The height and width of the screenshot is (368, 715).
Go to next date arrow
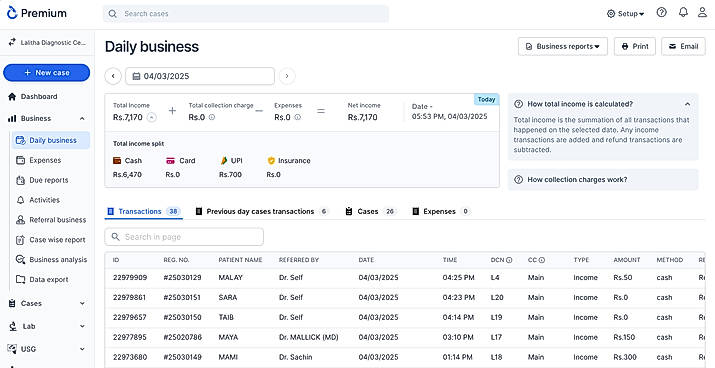(287, 76)
